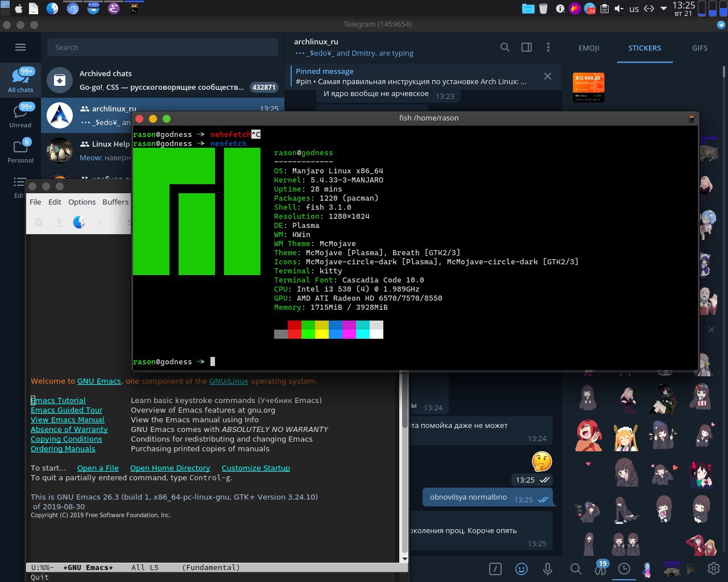Start voice message with microphone icon
Image resolution: width=728 pixels, height=582 pixels.
(547, 568)
